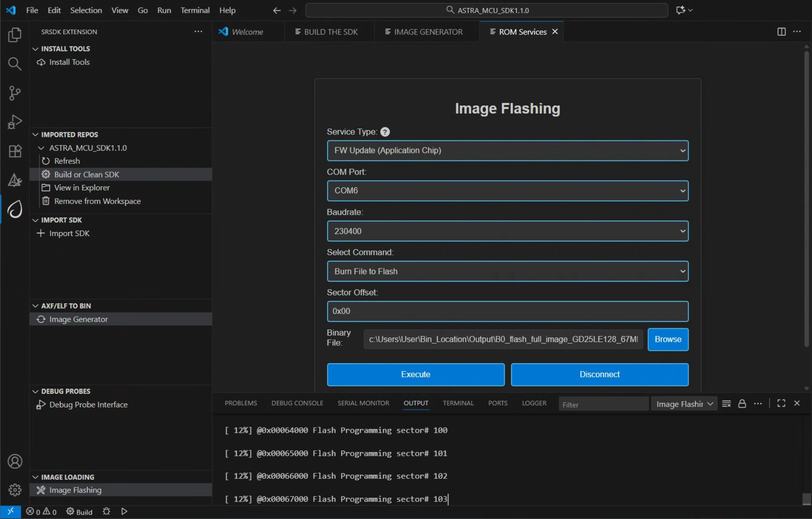Viewport: 812px width, 519px height.
Task: Click Browse for binary file
Action: click(668, 339)
